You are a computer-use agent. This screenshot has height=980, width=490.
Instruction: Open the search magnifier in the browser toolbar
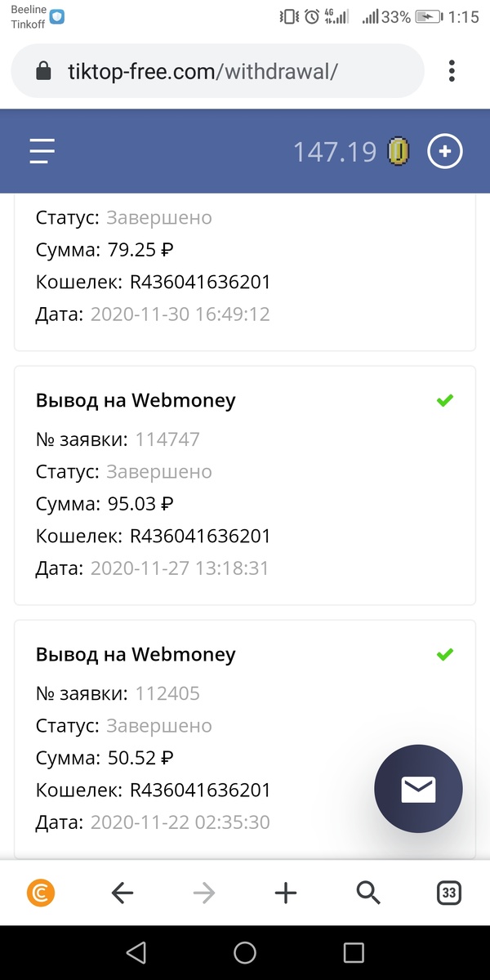[367, 893]
